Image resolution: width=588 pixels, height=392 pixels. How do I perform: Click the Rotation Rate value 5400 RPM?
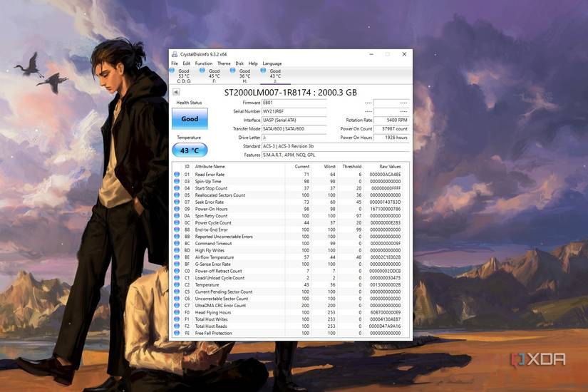391,120
